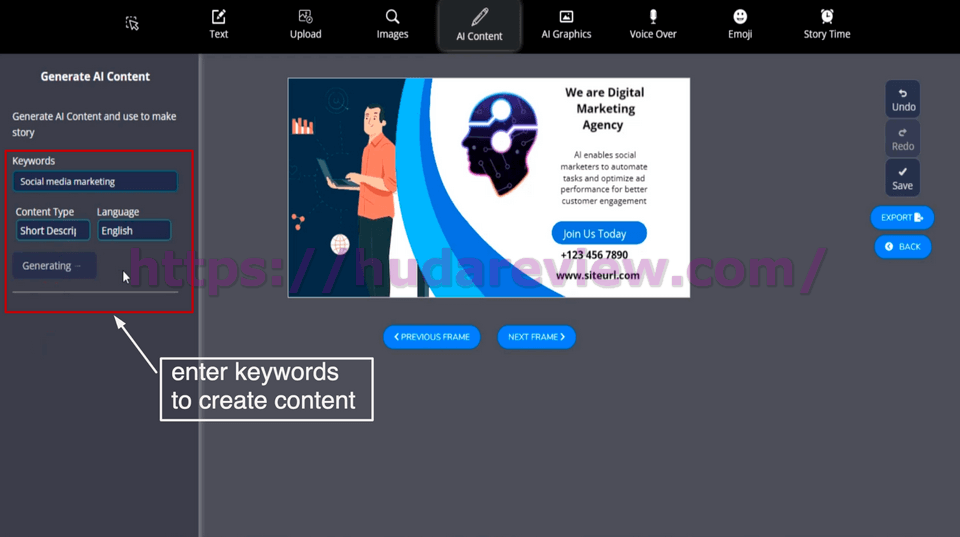The width and height of the screenshot is (960, 537).
Task: Open the Language dropdown
Action: pos(134,231)
